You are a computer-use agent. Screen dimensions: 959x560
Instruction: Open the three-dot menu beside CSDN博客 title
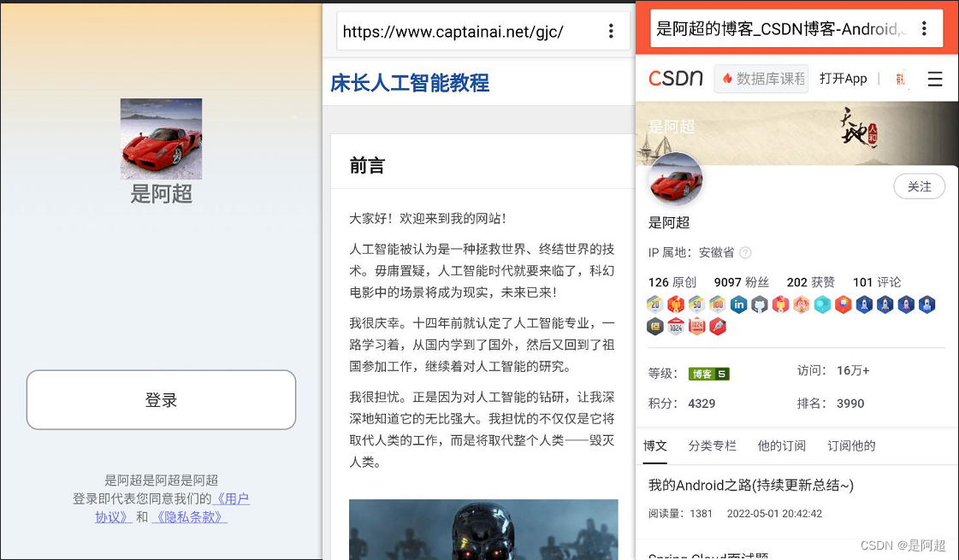[x=924, y=28]
